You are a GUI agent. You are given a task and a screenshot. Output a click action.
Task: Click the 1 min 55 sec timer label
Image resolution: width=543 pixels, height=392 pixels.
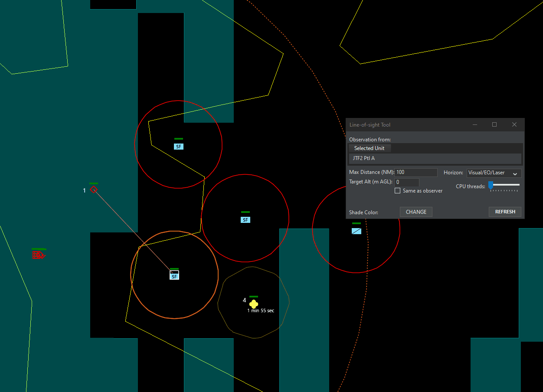pyautogui.click(x=261, y=310)
